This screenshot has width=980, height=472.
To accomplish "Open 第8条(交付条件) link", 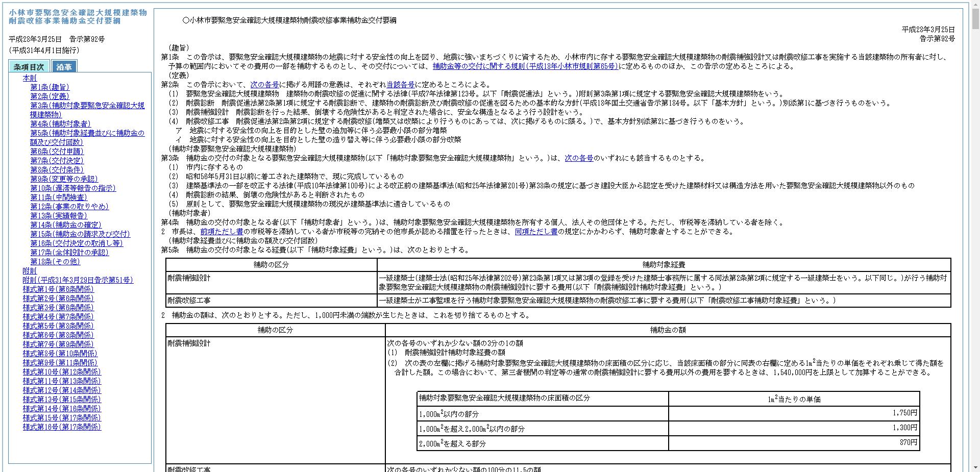I will 57,170.
